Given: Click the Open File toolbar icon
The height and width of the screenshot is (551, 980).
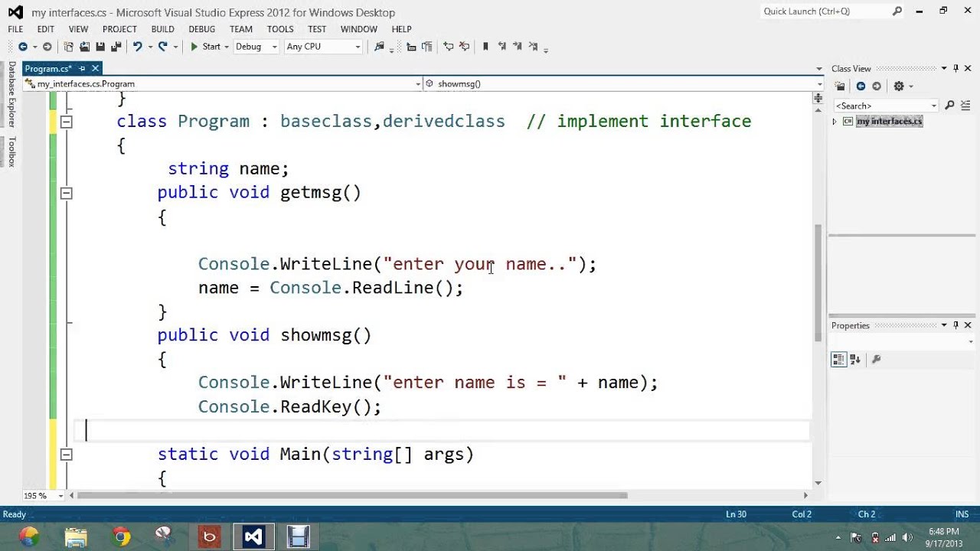Looking at the screenshot, I should pyautogui.click(x=84, y=47).
